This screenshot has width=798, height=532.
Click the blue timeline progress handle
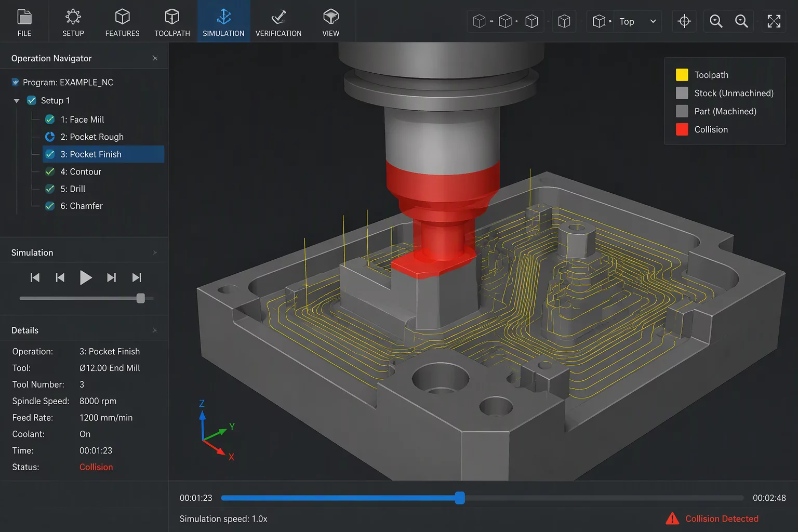point(460,498)
